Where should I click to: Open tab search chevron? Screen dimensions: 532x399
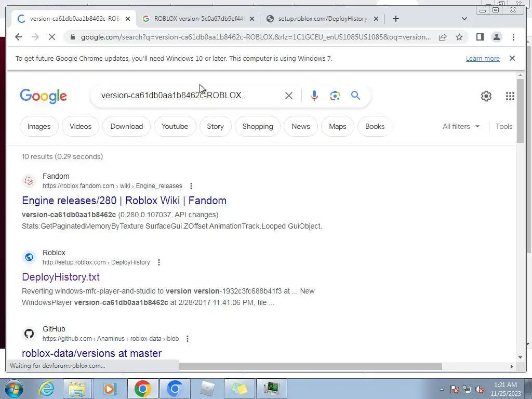[464, 19]
